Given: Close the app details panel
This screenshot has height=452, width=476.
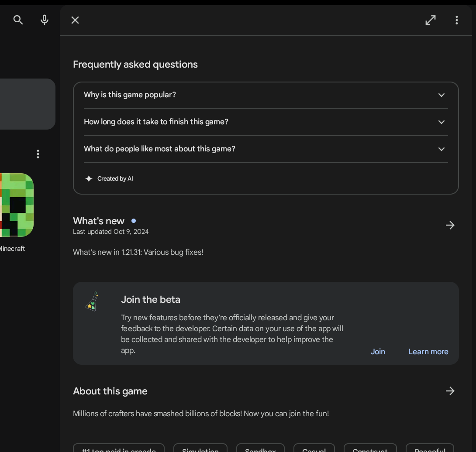Looking at the screenshot, I should [75, 20].
